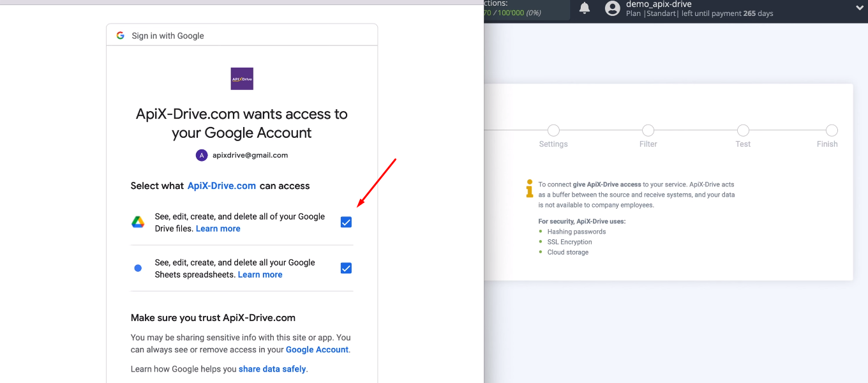
Task: Click the Google Account link
Action: click(x=317, y=349)
